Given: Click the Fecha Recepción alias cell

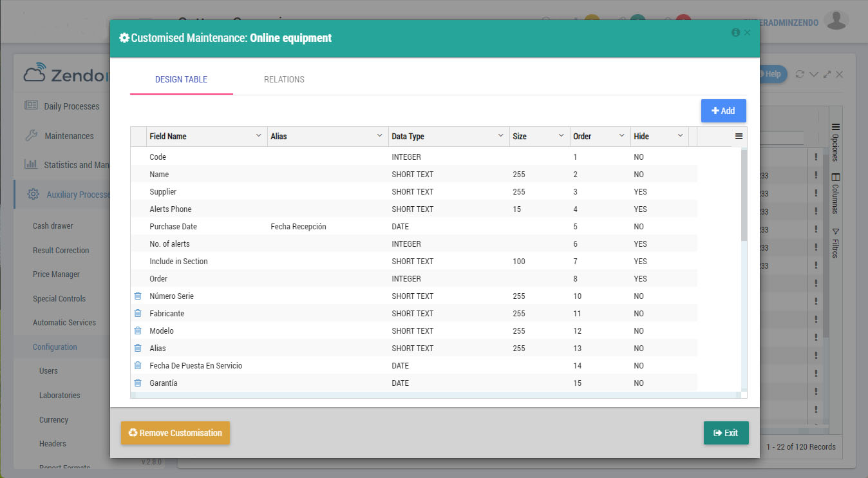Looking at the screenshot, I should [x=298, y=227].
